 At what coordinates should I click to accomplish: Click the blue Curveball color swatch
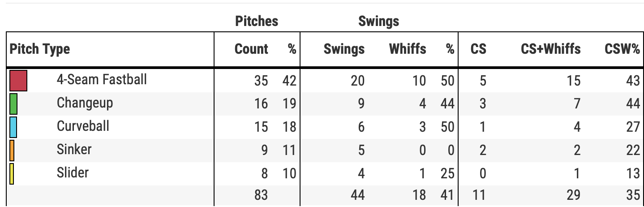point(13,127)
